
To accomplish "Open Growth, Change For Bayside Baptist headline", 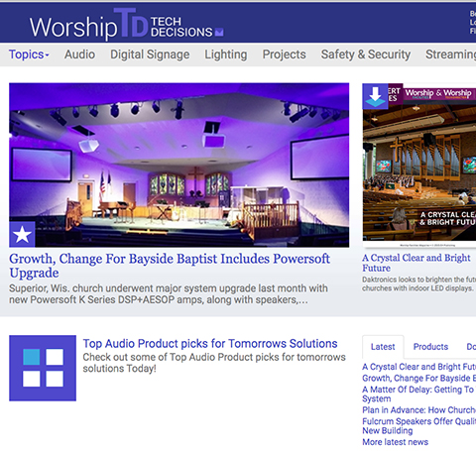I will [170, 266].
